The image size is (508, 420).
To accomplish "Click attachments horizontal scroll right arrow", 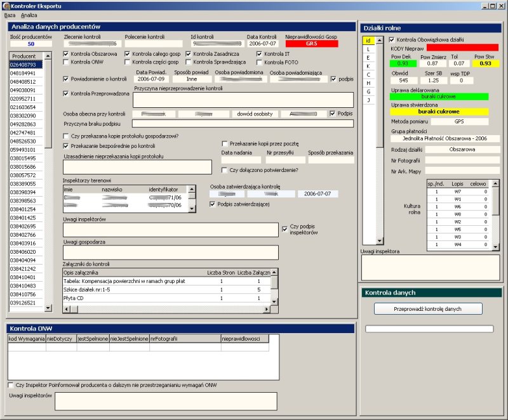I will pyautogui.click(x=266, y=309).
